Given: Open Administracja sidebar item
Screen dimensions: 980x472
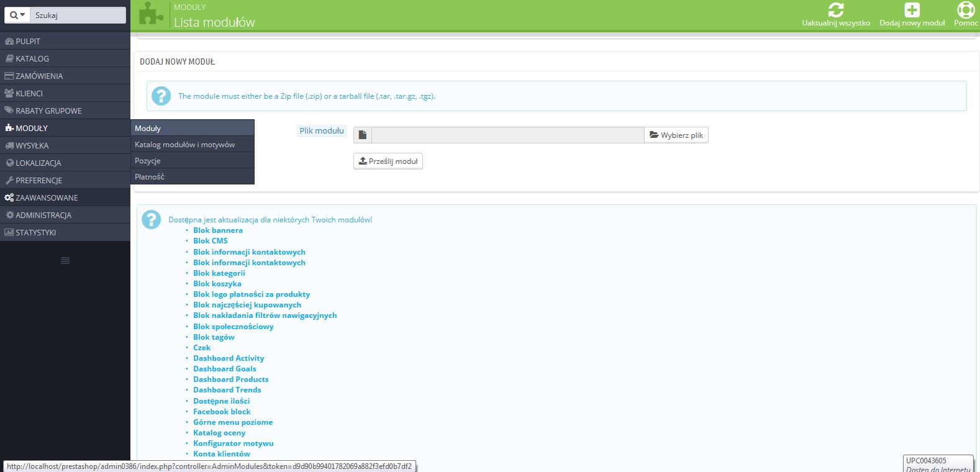Looking at the screenshot, I should [65, 215].
